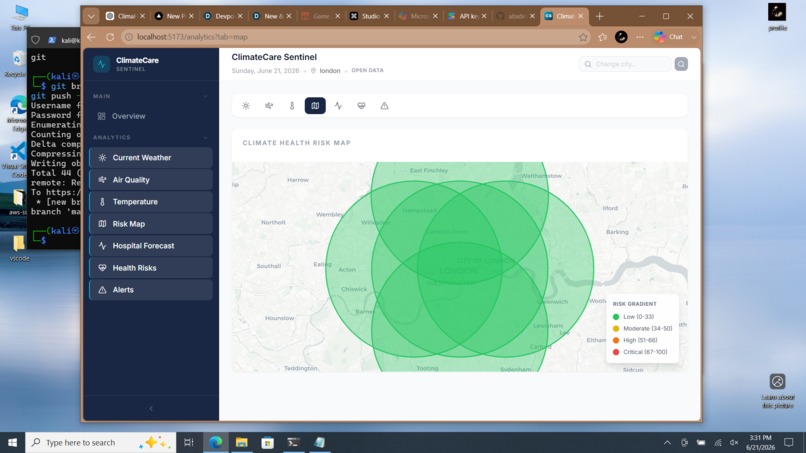The width and height of the screenshot is (806, 453).
Task: Open browser settings ellipsis menu
Action: point(640,37)
